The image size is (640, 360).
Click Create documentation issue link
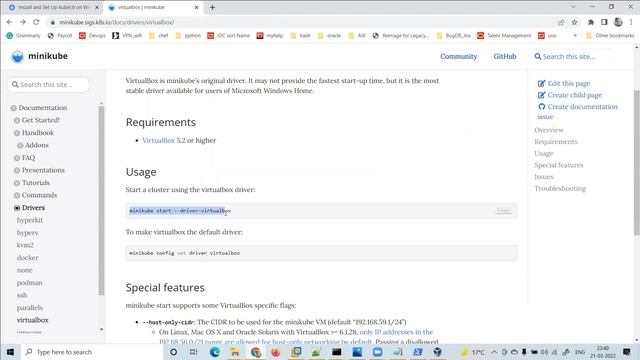tap(578, 111)
